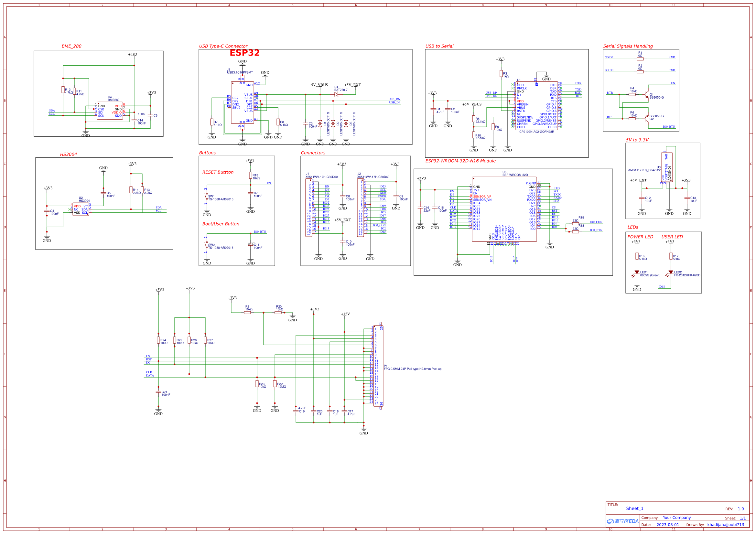Click transistor Q2 SS8050-G
Screen dimensions: 756x534
pos(647,119)
